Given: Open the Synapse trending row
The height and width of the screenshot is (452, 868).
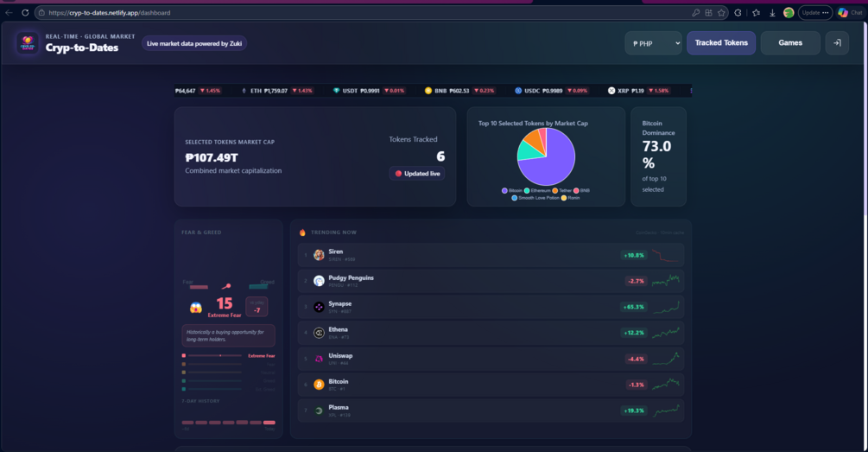Looking at the screenshot, I should click(x=491, y=307).
